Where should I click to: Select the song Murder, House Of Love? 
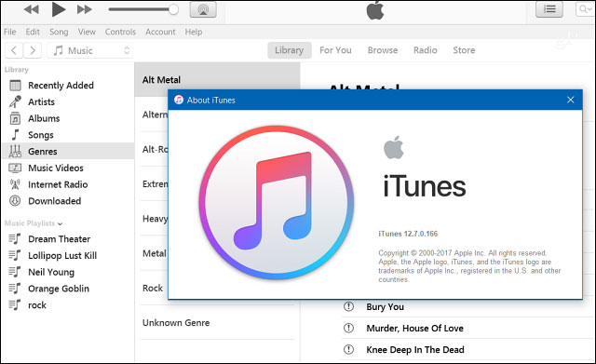(x=414, y=329)
